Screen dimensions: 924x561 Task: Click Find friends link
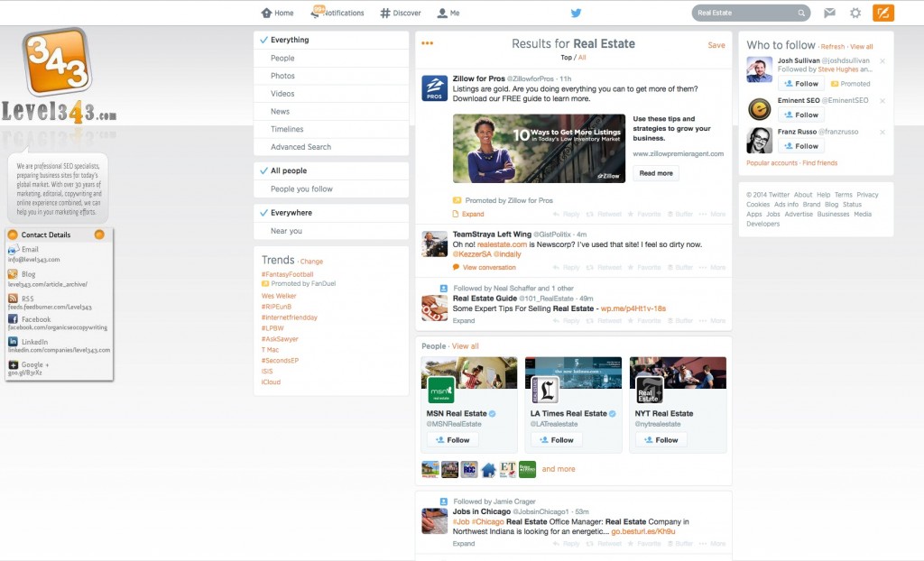tap(819, 163)
